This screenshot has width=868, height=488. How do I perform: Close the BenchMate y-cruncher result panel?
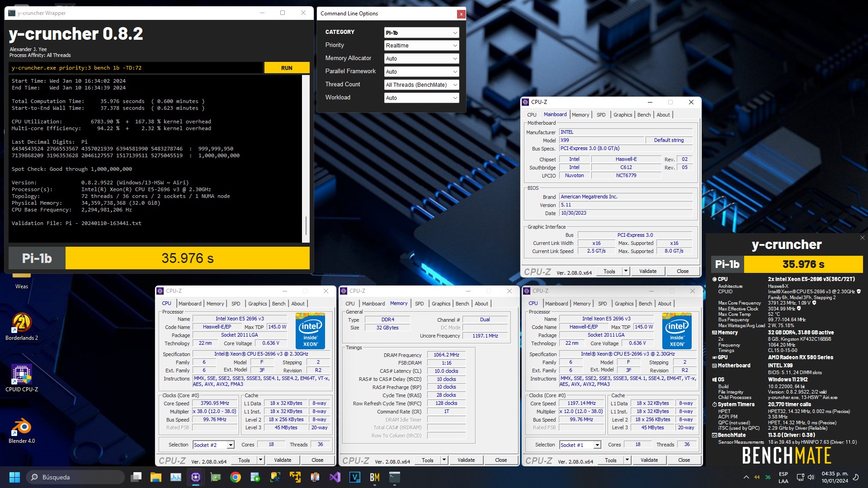pos(862,238)
